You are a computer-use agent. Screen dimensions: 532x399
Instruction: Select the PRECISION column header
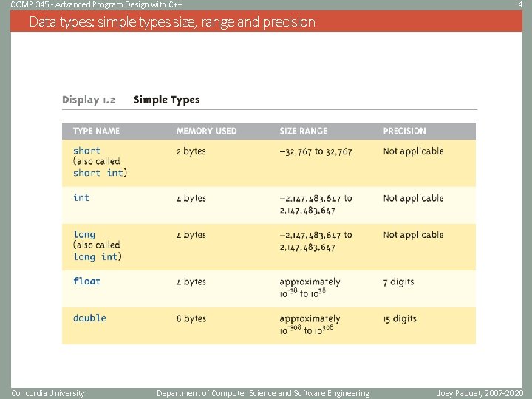point(404,131)
